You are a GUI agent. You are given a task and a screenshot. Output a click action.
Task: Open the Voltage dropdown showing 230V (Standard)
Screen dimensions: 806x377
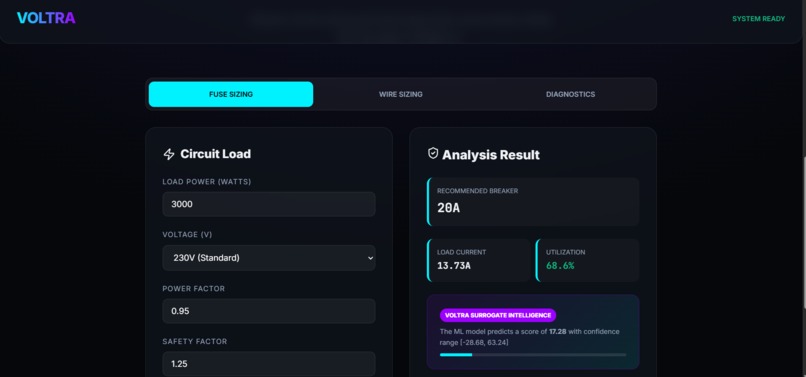[269, 258]
